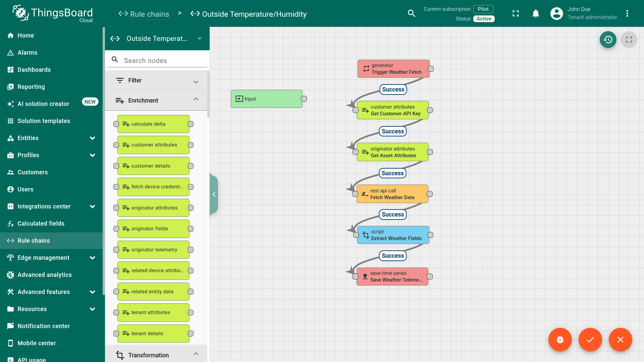Open Alarms in the sidebar

click(51, 53)
